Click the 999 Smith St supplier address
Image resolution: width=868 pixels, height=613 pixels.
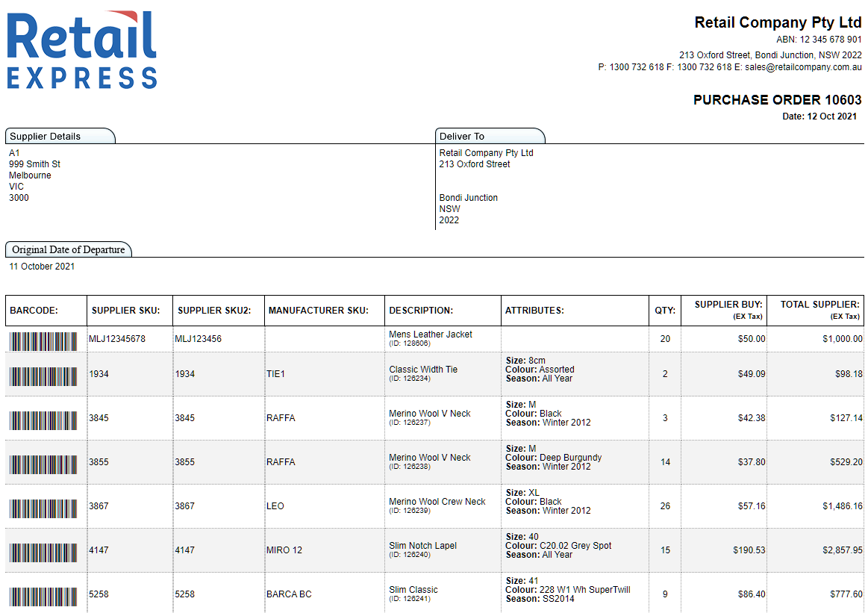(34, 164)
